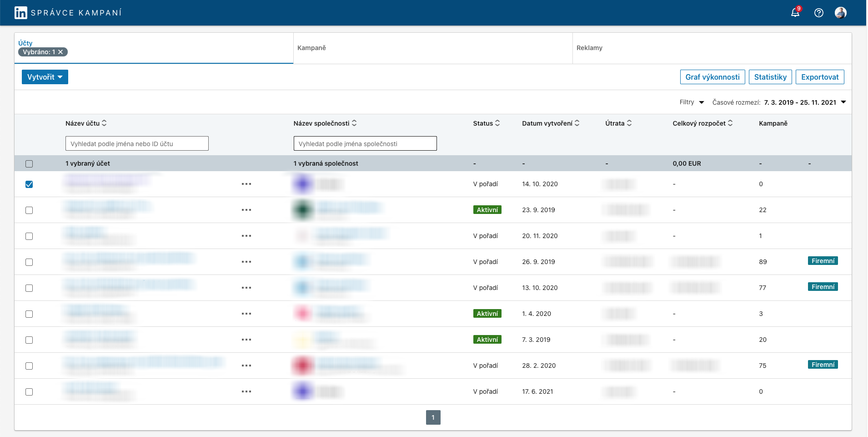
Task: Open the Filtry dropdown
Action: click(691, 102)
